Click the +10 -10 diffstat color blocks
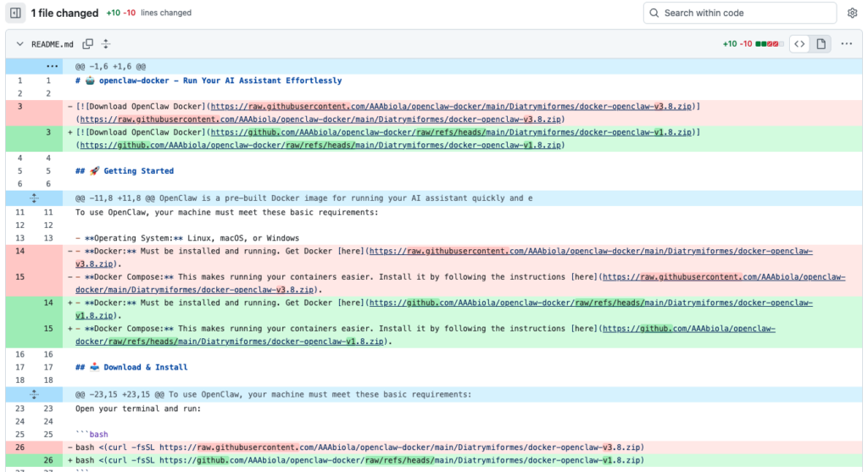The image size is (868, 472). 768,44
